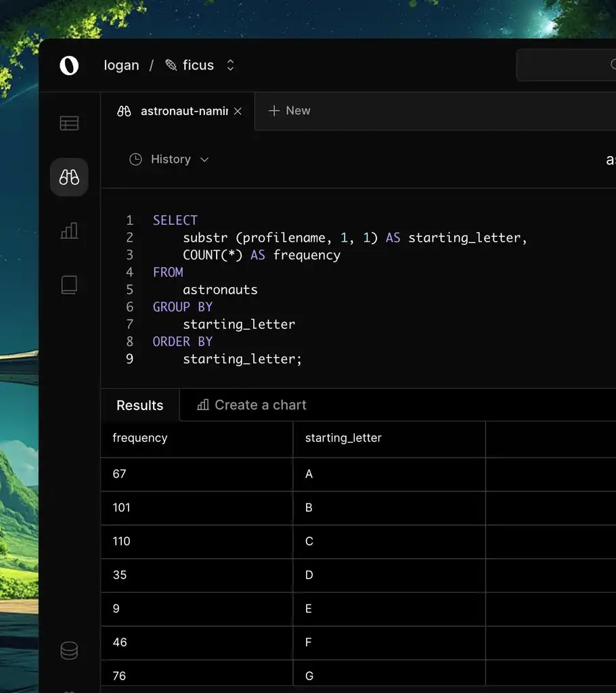This screenshot has width=616, height=693.
Task: Click the Outerbase logo in the top bar
Action: 68,65
